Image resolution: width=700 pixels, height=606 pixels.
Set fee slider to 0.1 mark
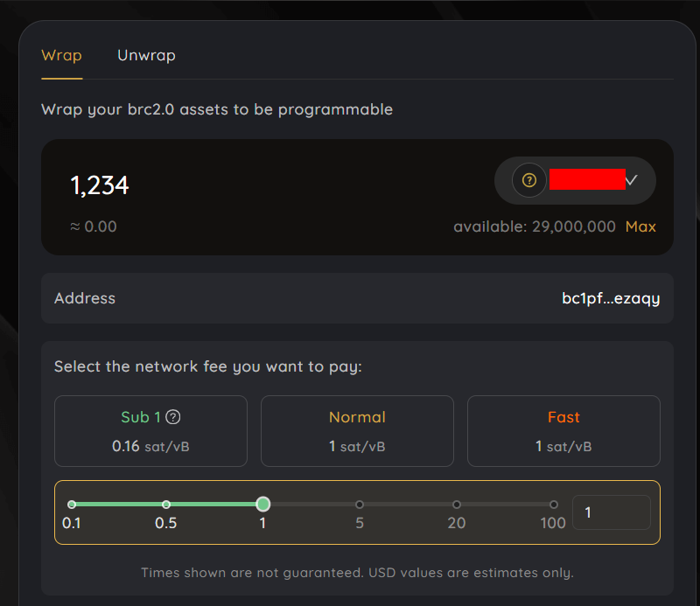(72, 505)
